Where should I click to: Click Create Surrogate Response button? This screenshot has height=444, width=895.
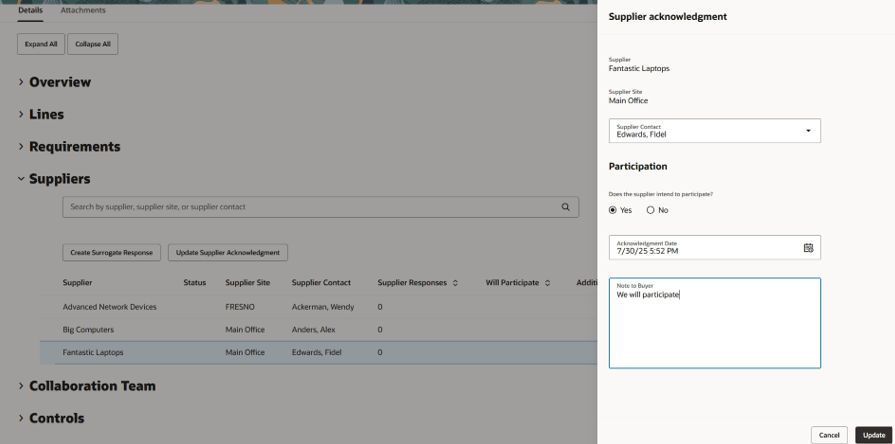111,252
